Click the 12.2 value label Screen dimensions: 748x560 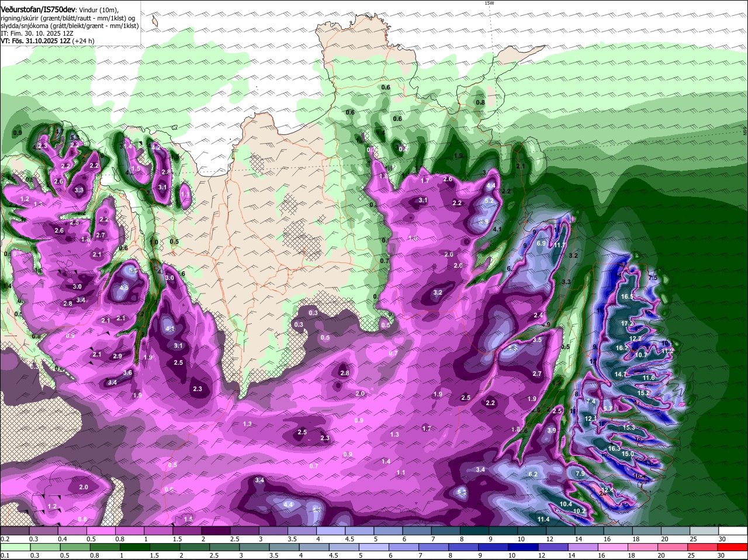pos(635,339)
